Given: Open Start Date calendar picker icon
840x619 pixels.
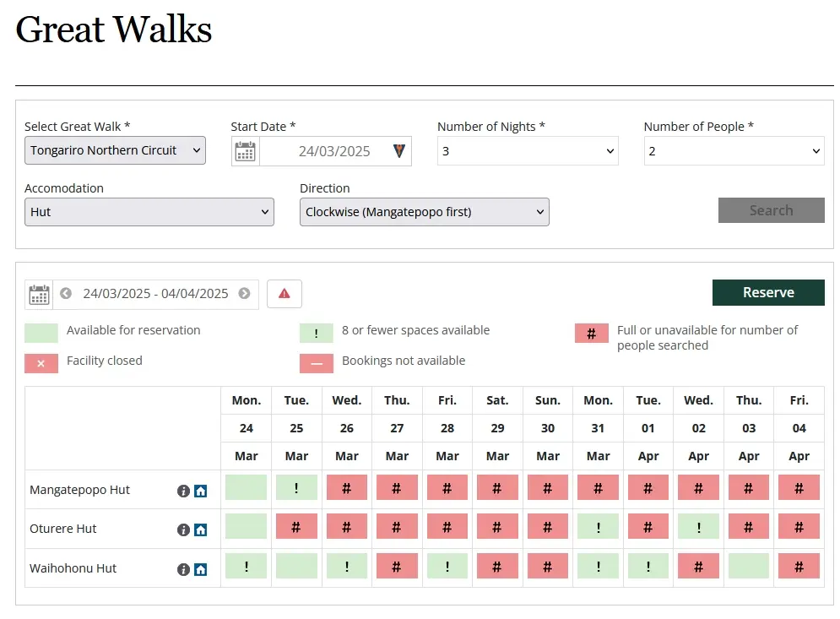Looking at the screenshot, I should (246, 151).
